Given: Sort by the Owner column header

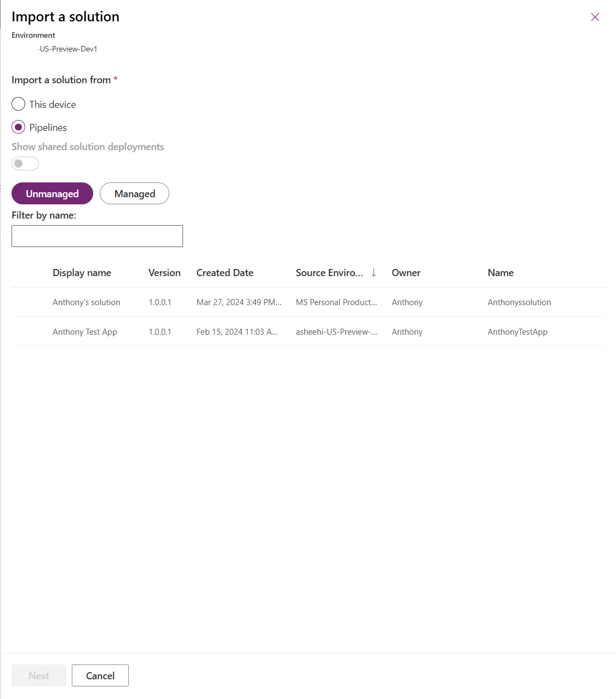Looking at the screenshot, I should [x=406, y=273].
